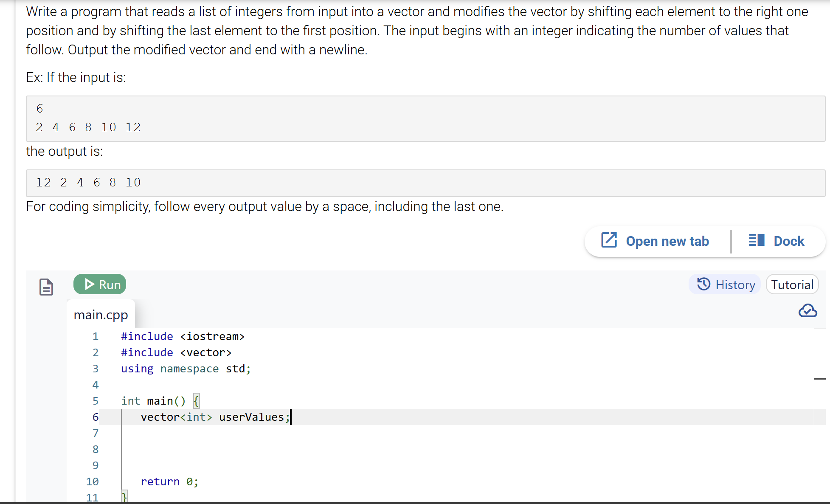Place the cursor after userValues semicolon
The width and height of the screenshot is (830, 504).
click(290, 417)
